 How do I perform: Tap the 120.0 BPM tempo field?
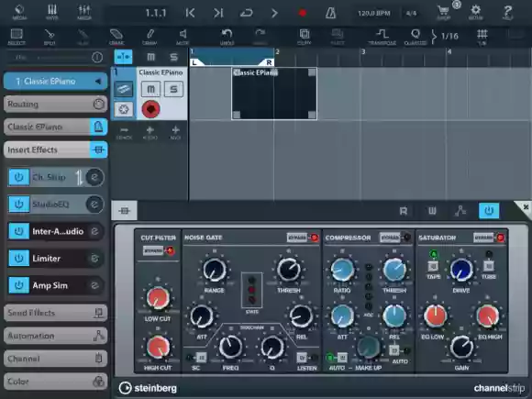374,13
